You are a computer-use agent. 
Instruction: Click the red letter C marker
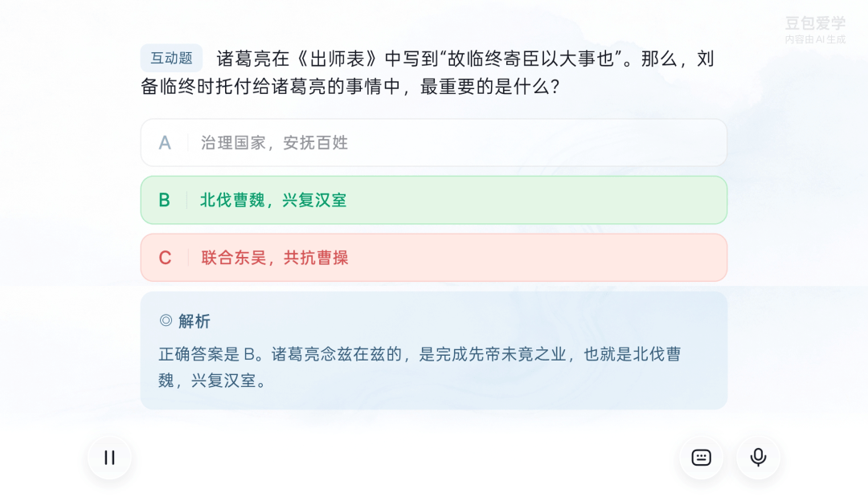pyautogui.click(x=165, y=258)
